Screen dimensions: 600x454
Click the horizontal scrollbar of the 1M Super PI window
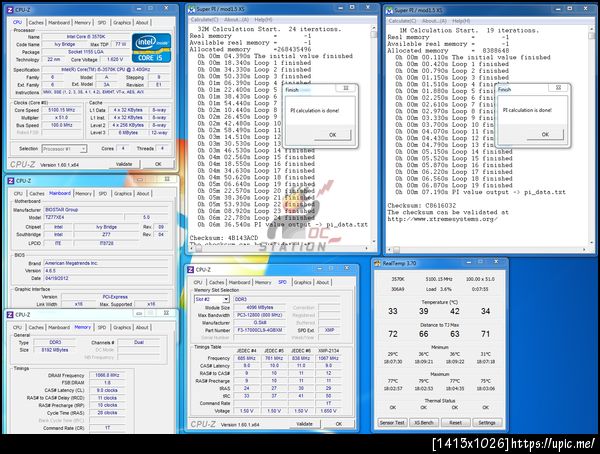click(487, 250)
